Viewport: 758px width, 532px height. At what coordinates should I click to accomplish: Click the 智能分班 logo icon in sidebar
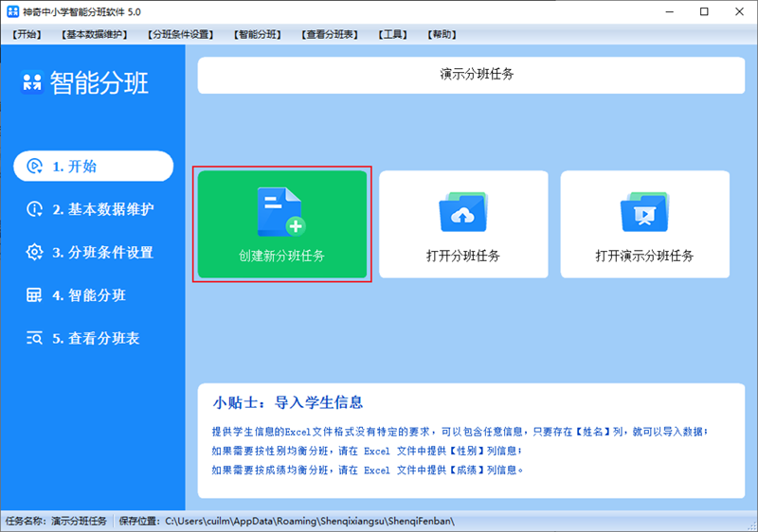coord(32,83)
